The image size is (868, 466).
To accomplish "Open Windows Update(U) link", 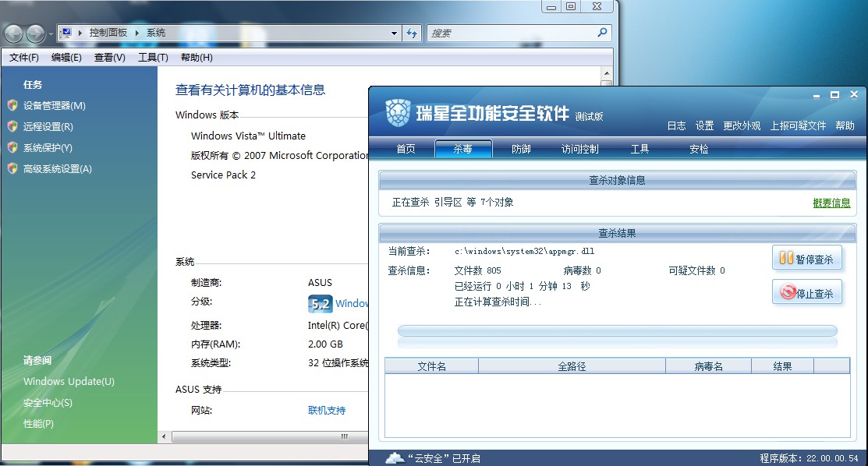I will click(x=69, y=381).
